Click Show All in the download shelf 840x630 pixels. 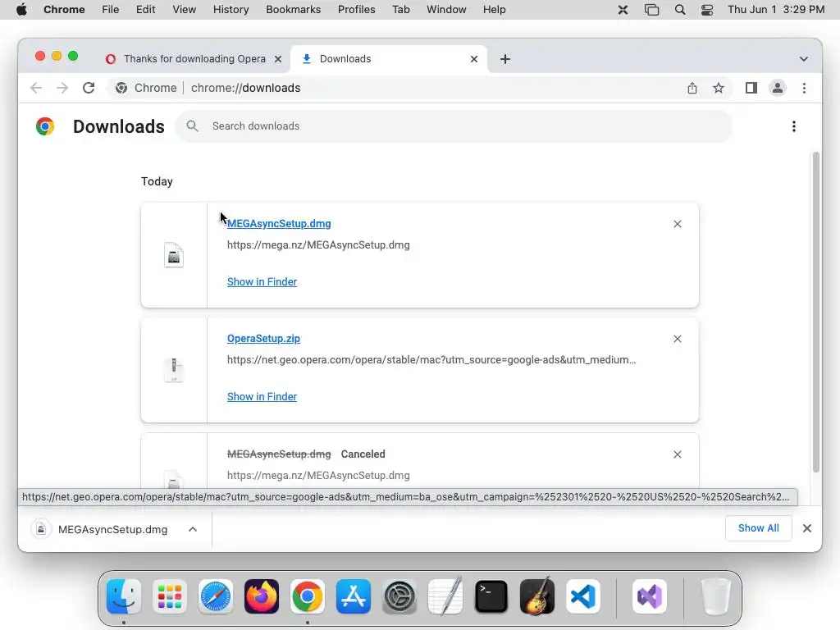coord(759,528)
